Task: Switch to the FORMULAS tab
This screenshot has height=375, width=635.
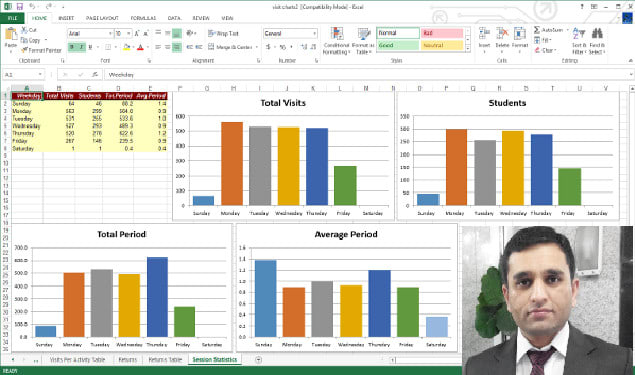Action: pos(143,18)
